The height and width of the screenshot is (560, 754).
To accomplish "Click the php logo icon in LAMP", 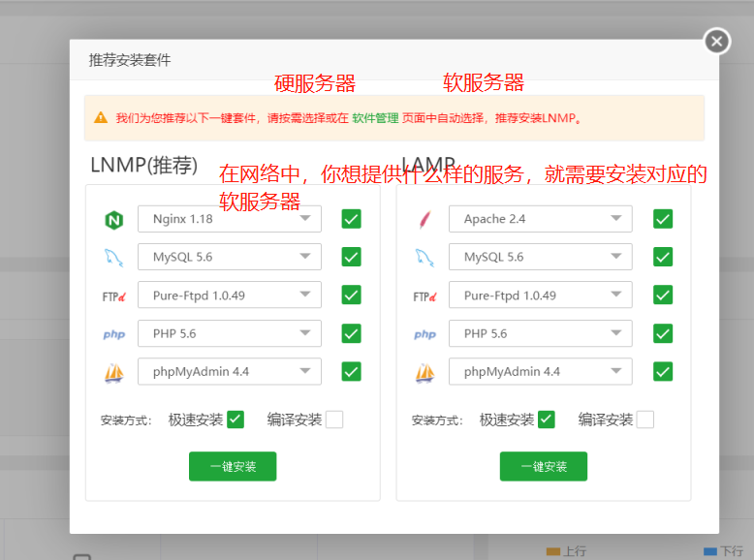I will coord(425,334).
